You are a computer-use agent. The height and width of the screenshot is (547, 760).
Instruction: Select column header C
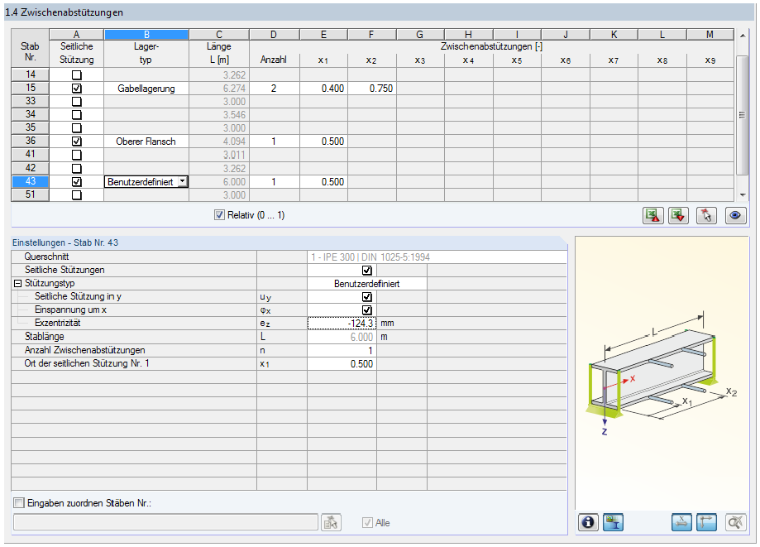click(219, 34)
